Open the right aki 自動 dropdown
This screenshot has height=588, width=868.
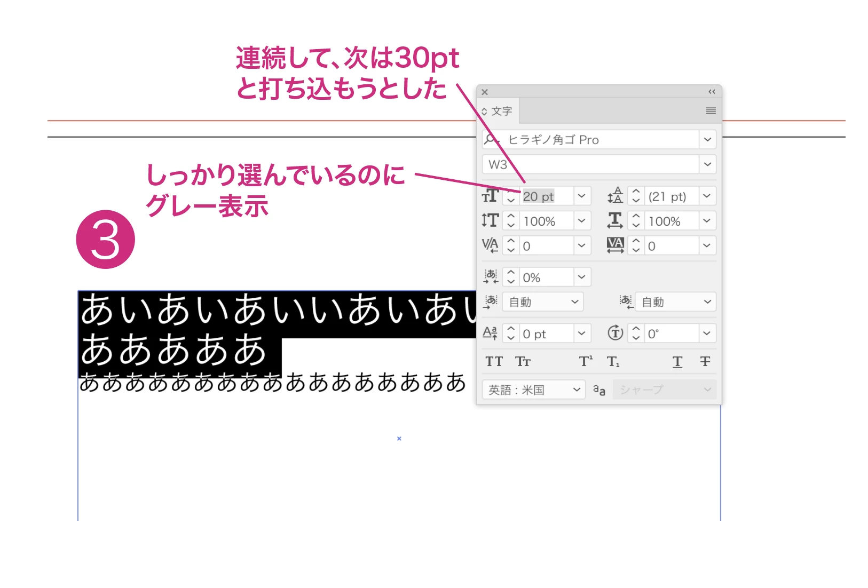click(676, 302)
